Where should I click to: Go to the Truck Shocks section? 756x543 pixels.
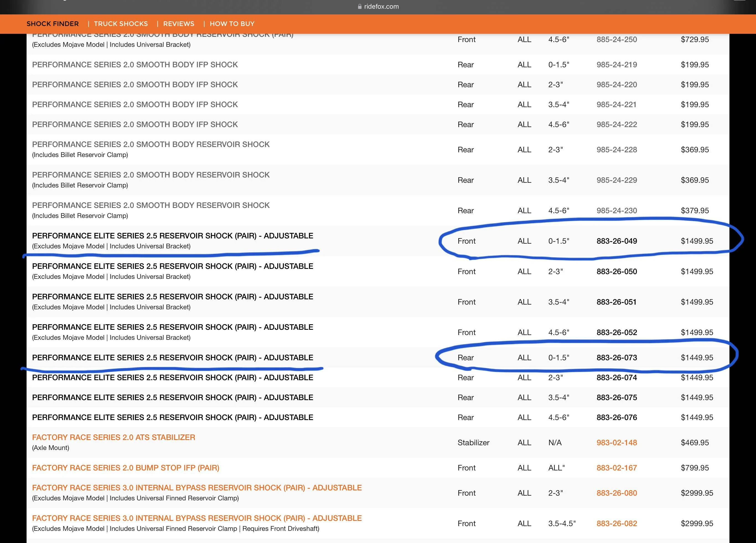(x=121, y=24)
